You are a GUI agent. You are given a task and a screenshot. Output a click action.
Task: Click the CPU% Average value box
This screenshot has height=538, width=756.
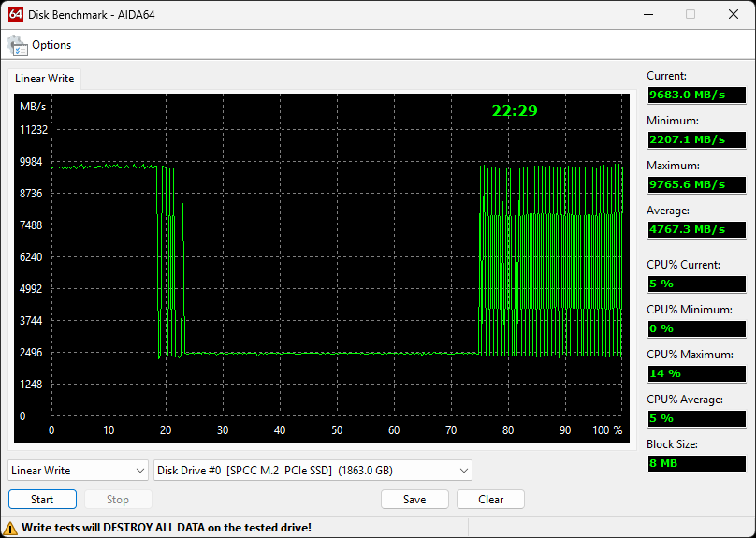(x=697, y=418)
